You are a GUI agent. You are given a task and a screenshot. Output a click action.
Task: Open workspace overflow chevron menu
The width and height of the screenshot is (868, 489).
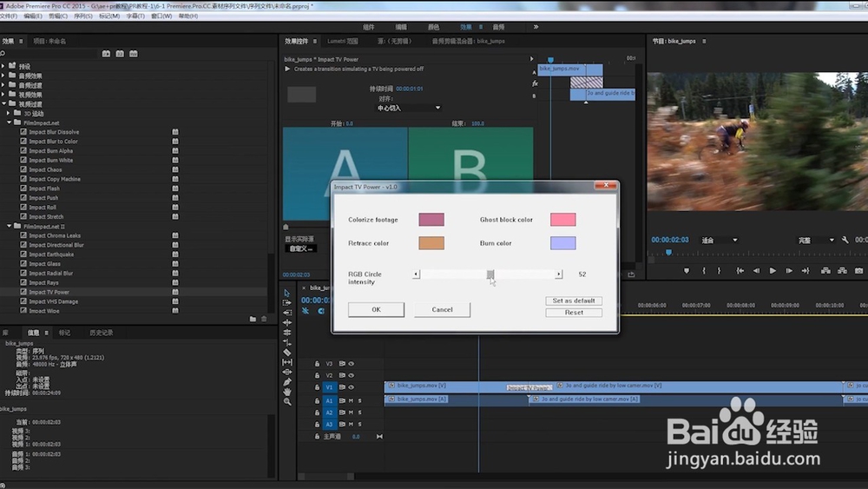pyautogui.click(x=536, y=27)
